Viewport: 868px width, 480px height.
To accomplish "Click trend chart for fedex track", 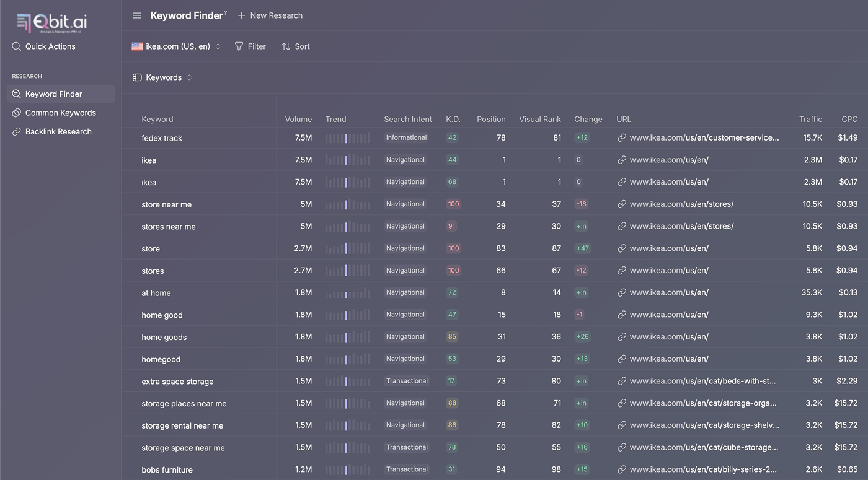I will click(x=347, y=138).
